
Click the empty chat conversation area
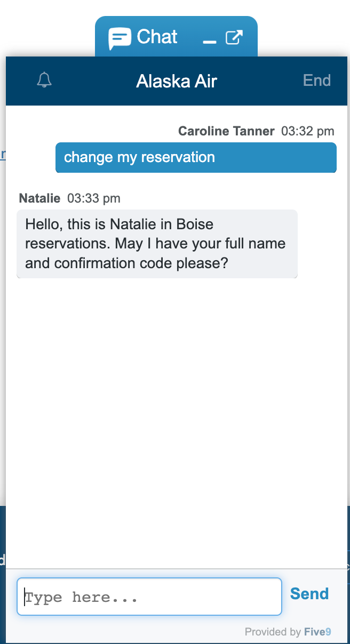tap(176, 416)
